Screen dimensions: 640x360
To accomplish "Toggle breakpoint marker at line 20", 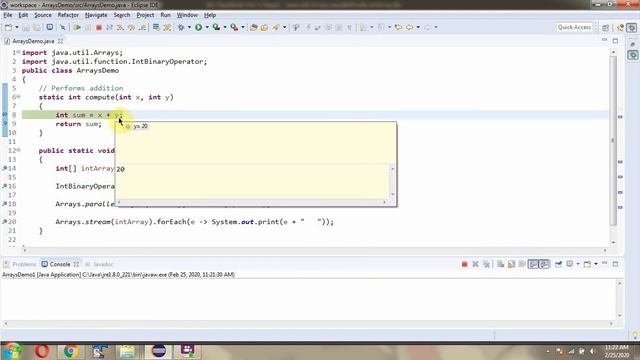I will pos(4,222).
